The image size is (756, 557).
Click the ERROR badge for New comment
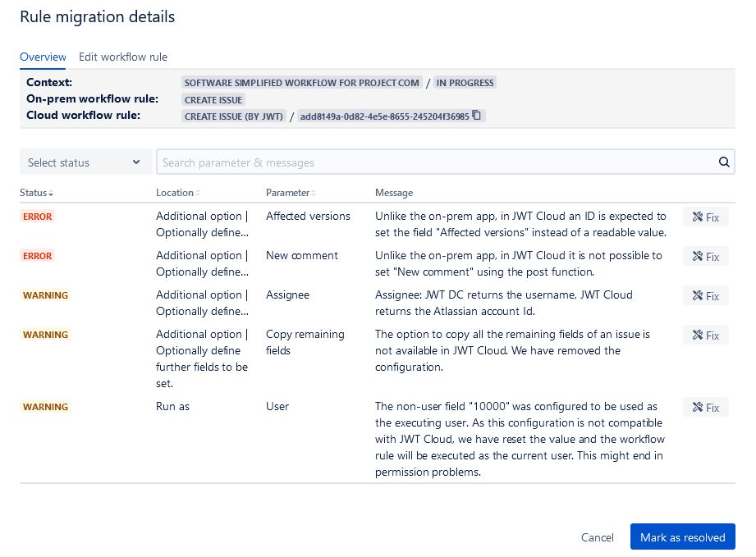(37, 256)
